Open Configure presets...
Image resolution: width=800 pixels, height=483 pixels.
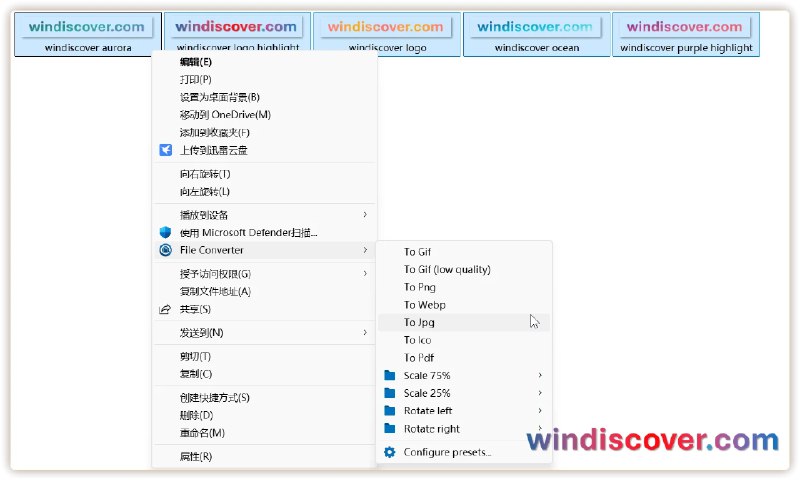pos(464,452)
